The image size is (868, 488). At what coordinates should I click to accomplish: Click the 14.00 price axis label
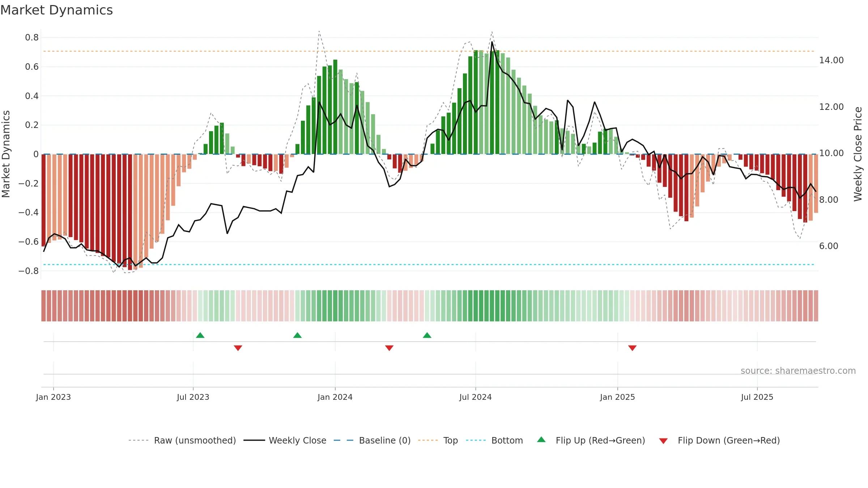pos(831,60)
